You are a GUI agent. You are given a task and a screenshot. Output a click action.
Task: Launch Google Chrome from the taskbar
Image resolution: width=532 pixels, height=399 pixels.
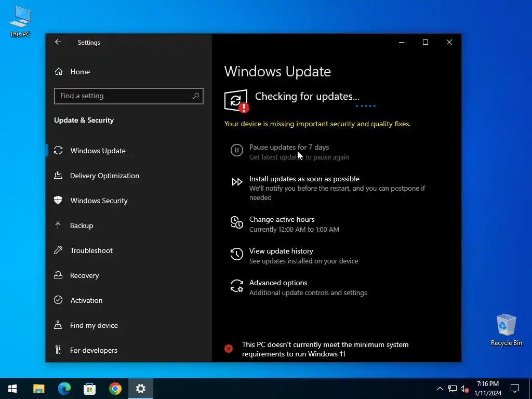coord(115,389)
